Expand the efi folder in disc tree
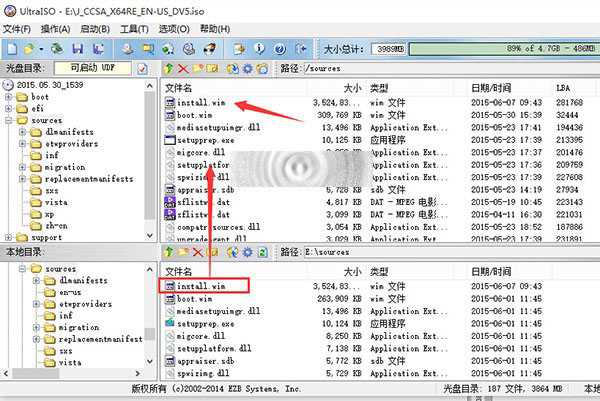The width and height of the screenshot is (600, 401). coord(8,109)
